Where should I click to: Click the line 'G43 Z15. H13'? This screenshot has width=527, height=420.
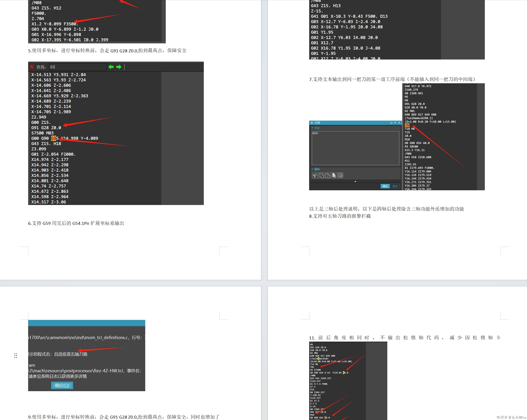[x=326, y=6]
